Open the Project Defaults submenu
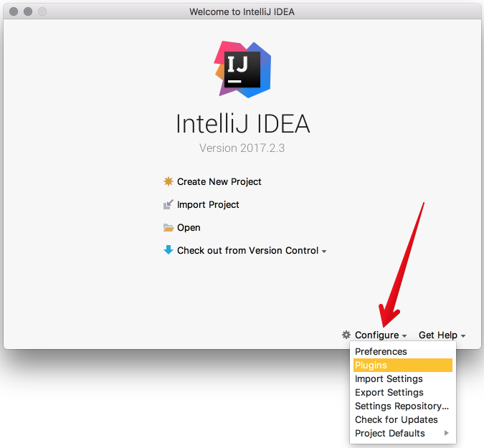The image size is (484, 448). pos(402,433)
